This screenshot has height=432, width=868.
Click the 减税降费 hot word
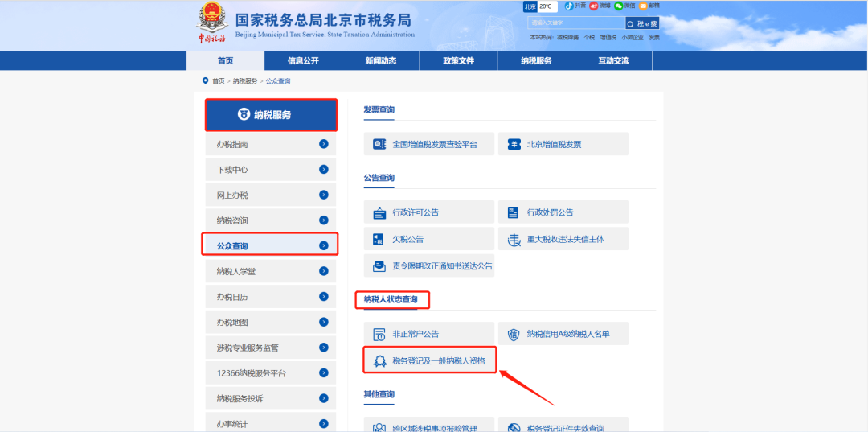567,37
